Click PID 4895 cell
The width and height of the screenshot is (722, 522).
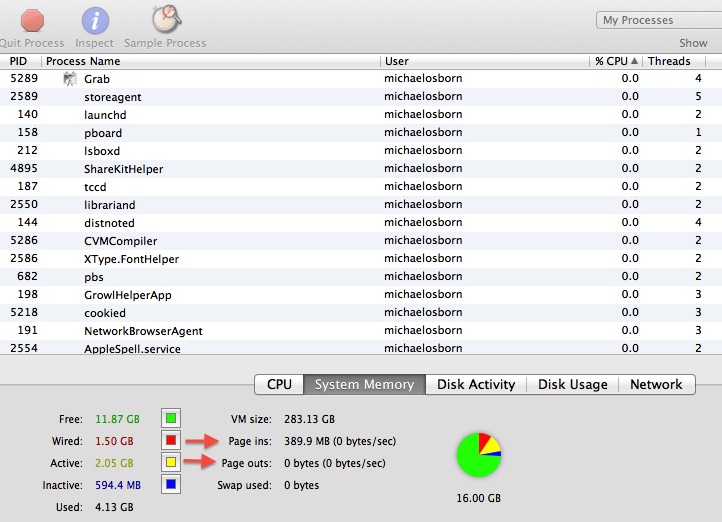coord(24,168)
